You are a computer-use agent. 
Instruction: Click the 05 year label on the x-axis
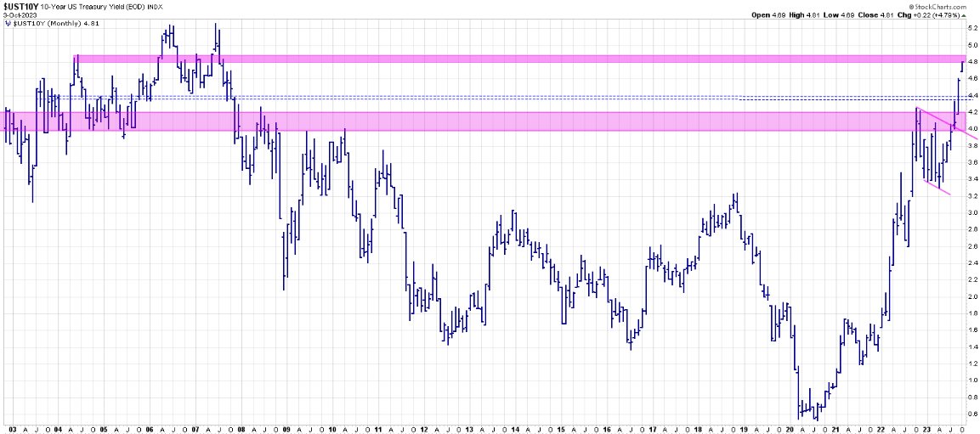pos(104,429)
